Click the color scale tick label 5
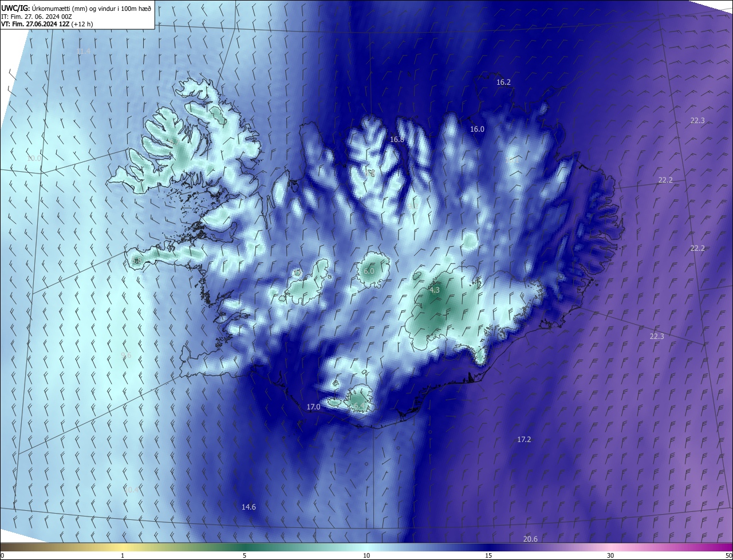The width and height of the screenshot is (733, 560). 245,556
